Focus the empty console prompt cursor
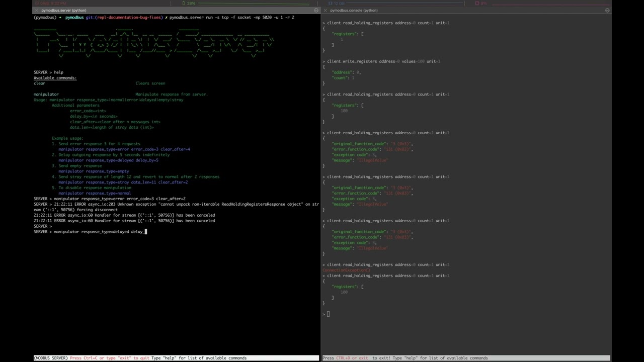The image size is (644, 362). (x=328, y=314)
